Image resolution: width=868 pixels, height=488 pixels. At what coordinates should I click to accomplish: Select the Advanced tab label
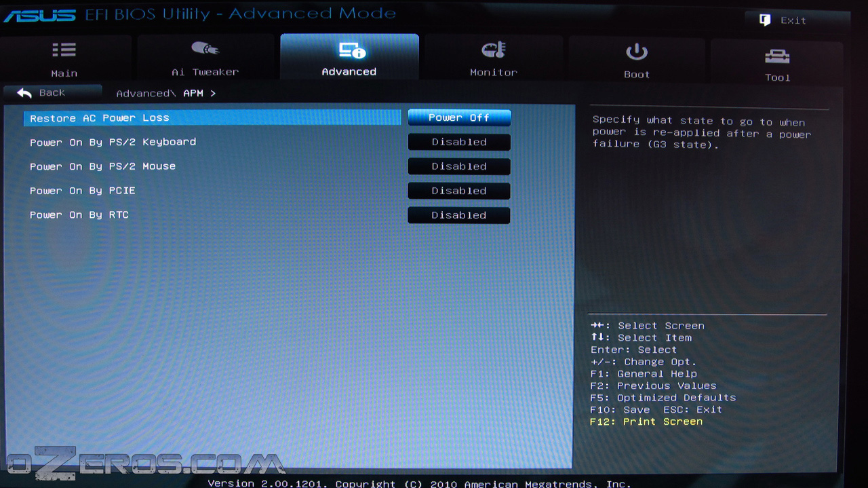coord(349,72)
